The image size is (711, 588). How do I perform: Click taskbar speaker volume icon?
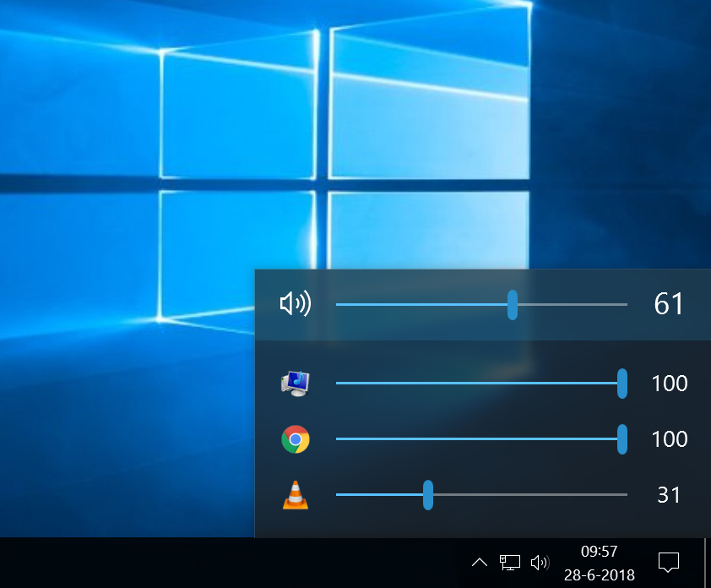[x=540, y=563]
